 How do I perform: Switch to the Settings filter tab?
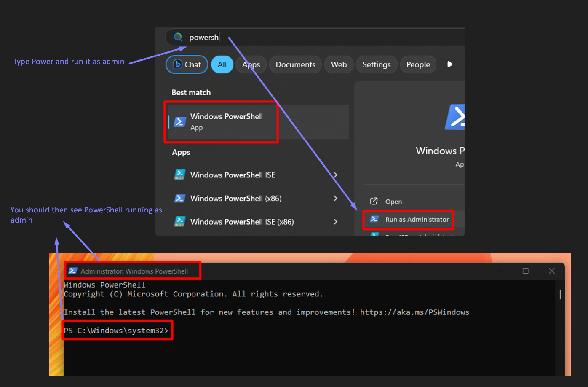[x=377, y=64]
